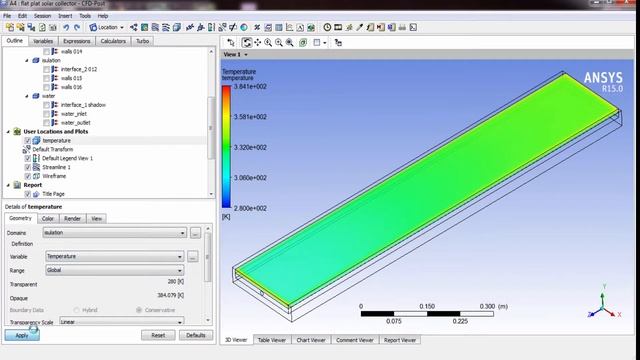Image resolution: width=640 pixels, height=360 pixels.
Task: Uncheck the Streamline 1 checkbox
Action: [x=27, y=167]
